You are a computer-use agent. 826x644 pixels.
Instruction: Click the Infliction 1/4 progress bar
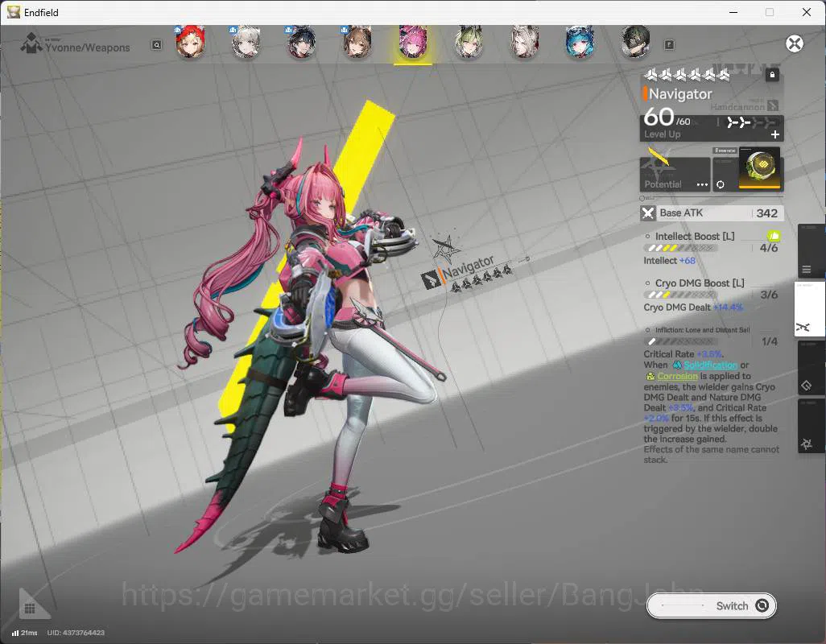coord(680,342)
